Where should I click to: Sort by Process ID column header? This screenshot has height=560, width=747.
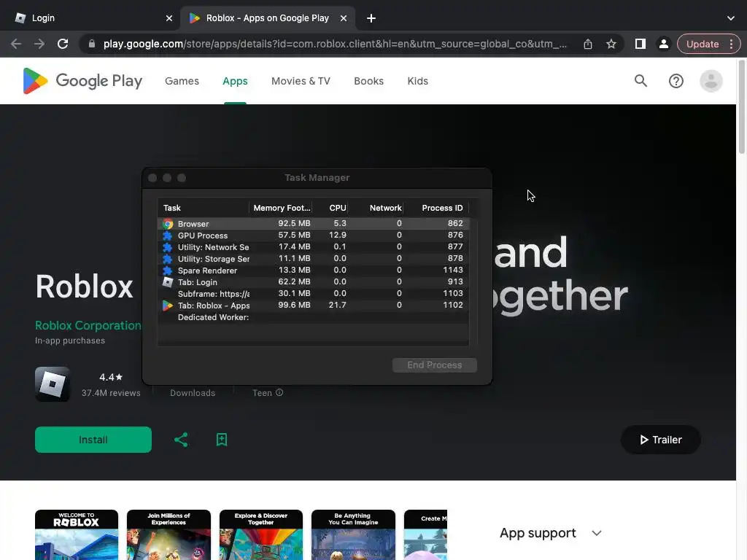(437, 208)
